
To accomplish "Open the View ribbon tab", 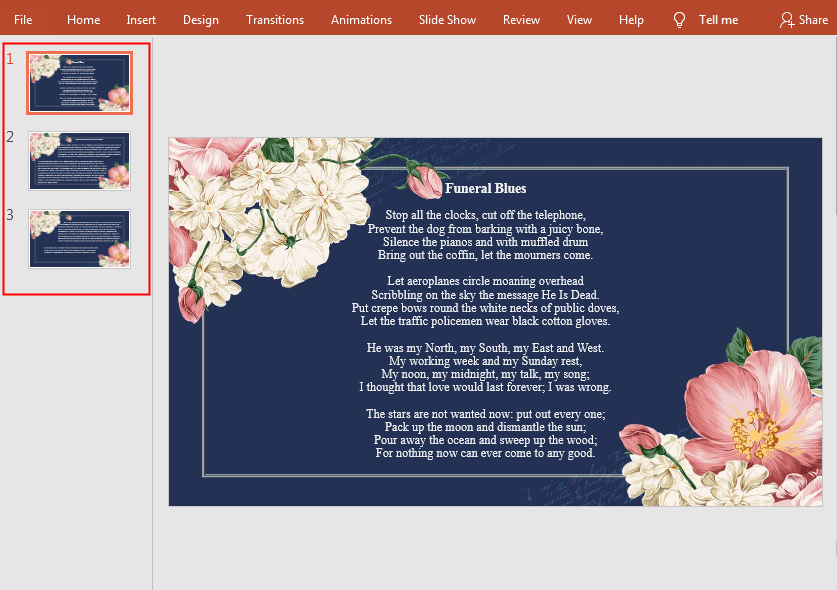I will point(579,20).
